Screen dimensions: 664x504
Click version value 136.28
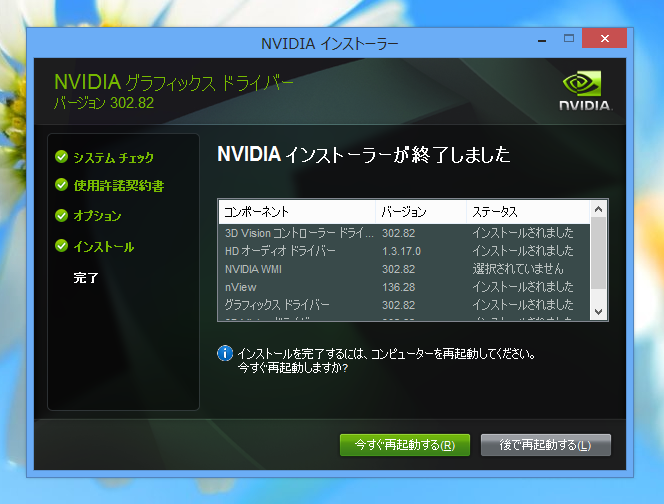click(x=398, y=287)
